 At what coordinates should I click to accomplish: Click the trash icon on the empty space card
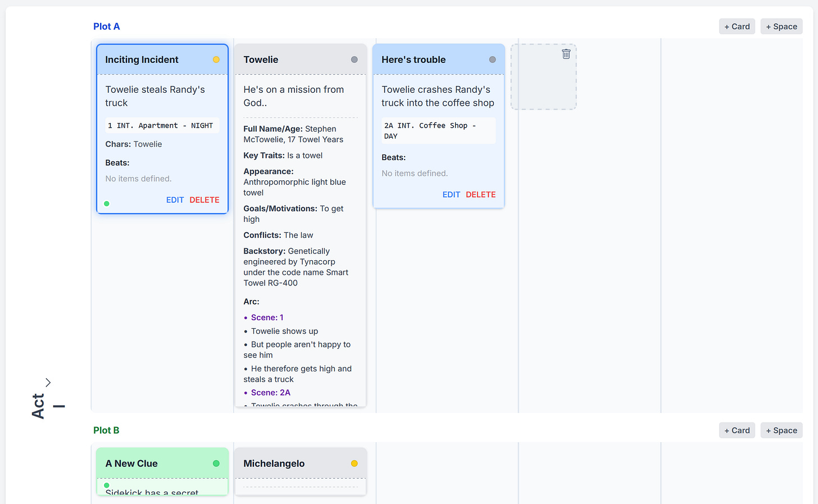[x=566, y=54]
